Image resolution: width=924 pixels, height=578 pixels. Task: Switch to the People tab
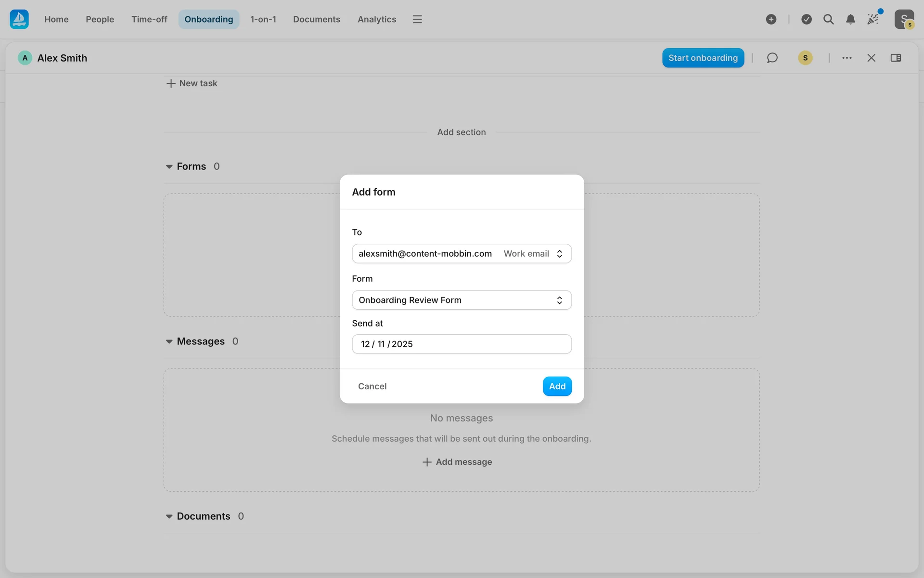[100, 19]
